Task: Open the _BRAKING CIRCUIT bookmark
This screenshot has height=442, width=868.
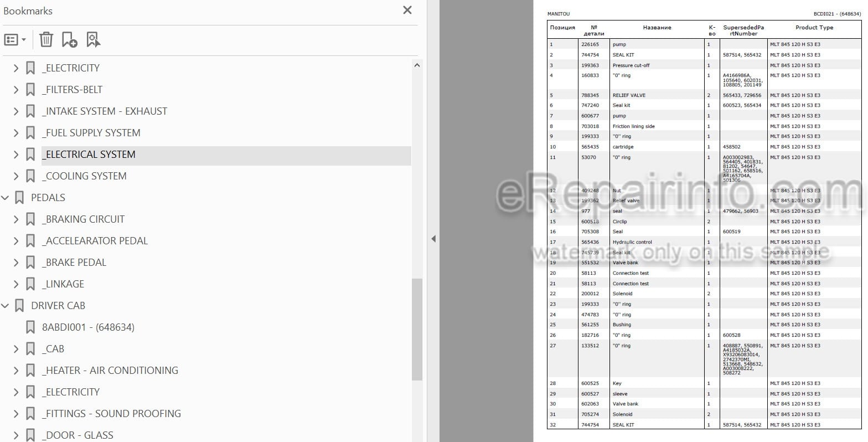Action: tap(83, 219)
